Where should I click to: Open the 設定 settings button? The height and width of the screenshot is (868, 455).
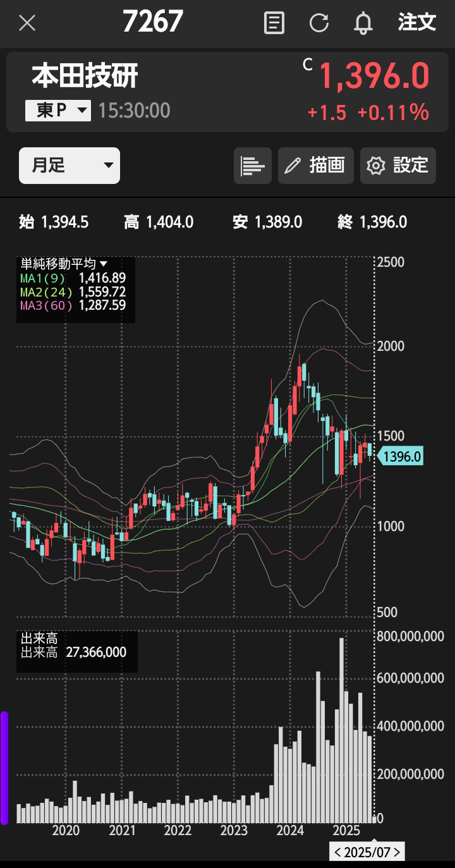(x=398, y=166)
